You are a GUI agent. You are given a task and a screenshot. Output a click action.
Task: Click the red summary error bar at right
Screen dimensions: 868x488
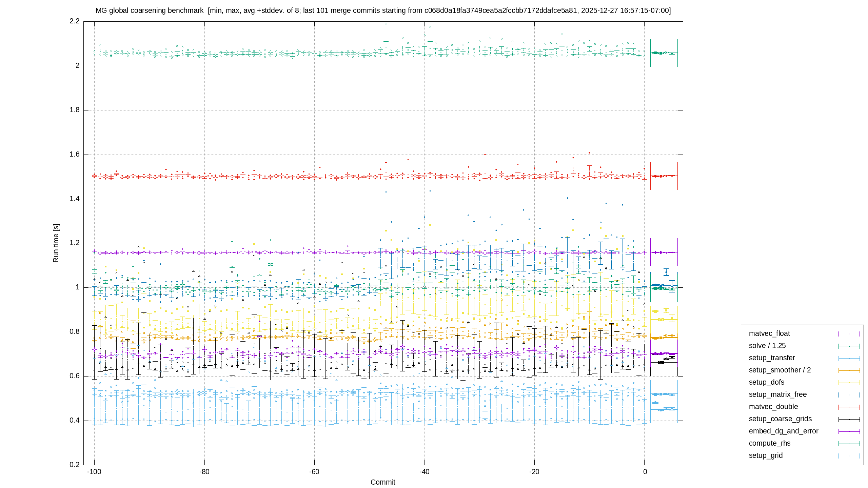click(664, 176)
